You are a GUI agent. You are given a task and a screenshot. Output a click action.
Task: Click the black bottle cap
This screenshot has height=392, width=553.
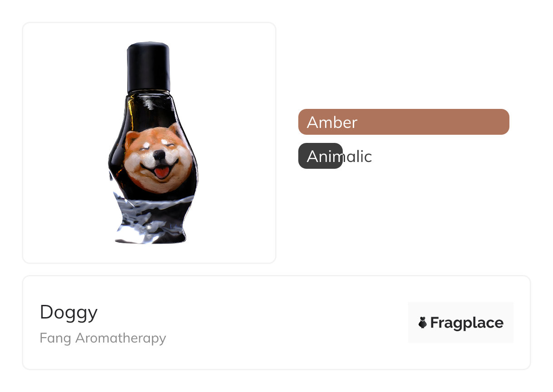[148, 67]
